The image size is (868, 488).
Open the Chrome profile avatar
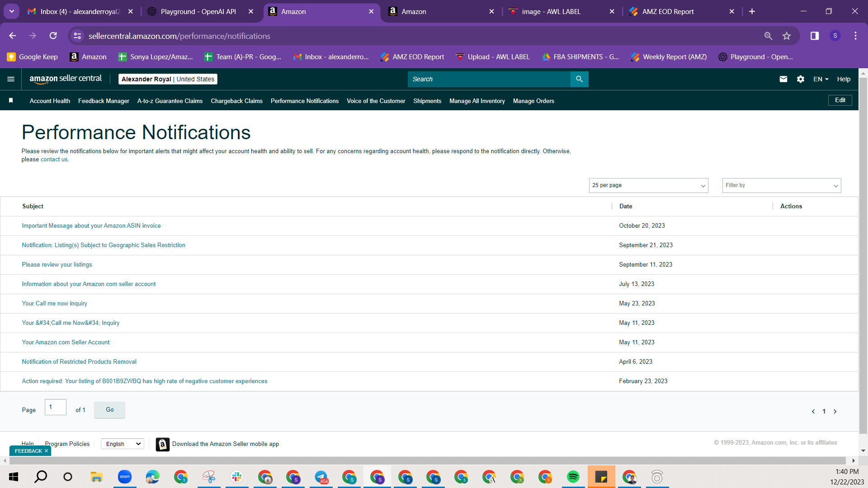coord(835,36)
